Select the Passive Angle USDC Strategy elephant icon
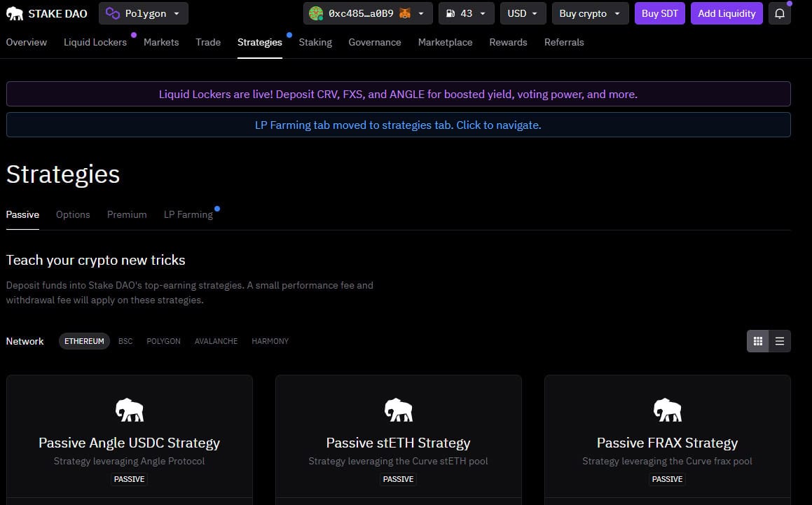This screenshot has width=812, height=505. click(x=129, y=410)
